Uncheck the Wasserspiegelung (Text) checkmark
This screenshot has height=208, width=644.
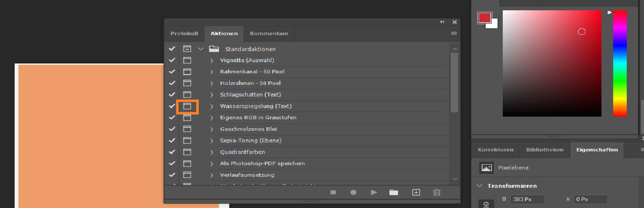click(x=172, y=106)
